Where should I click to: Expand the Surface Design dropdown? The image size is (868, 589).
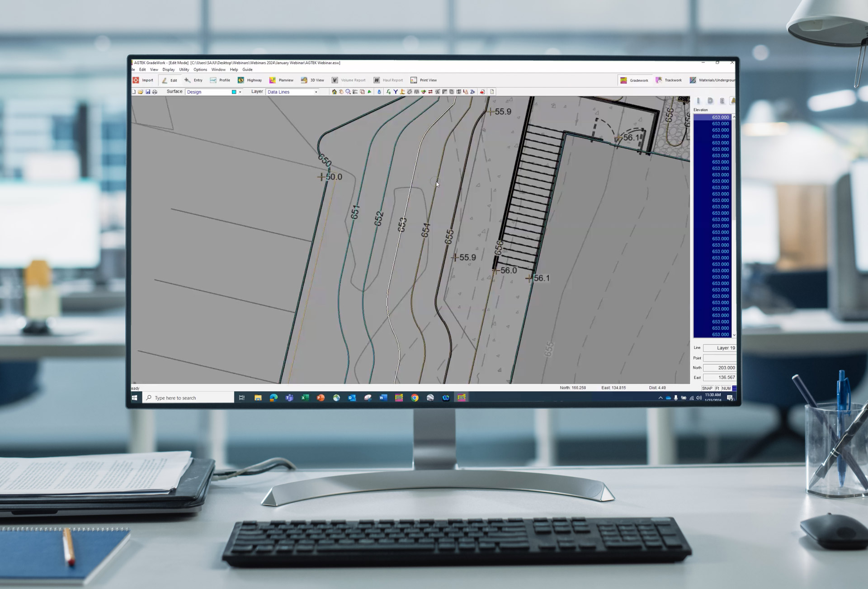[x=240, y=92]
